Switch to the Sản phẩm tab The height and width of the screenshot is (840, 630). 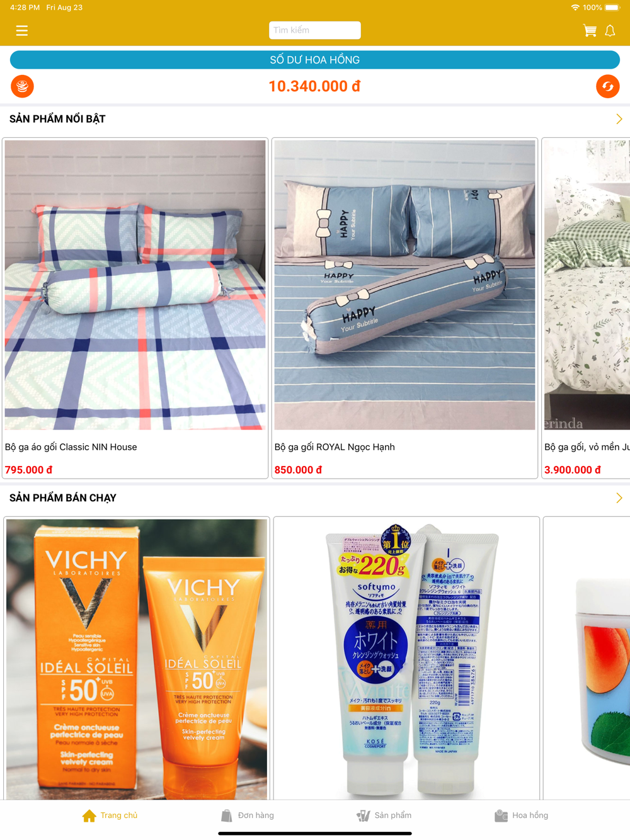click(x=384, y=815)
